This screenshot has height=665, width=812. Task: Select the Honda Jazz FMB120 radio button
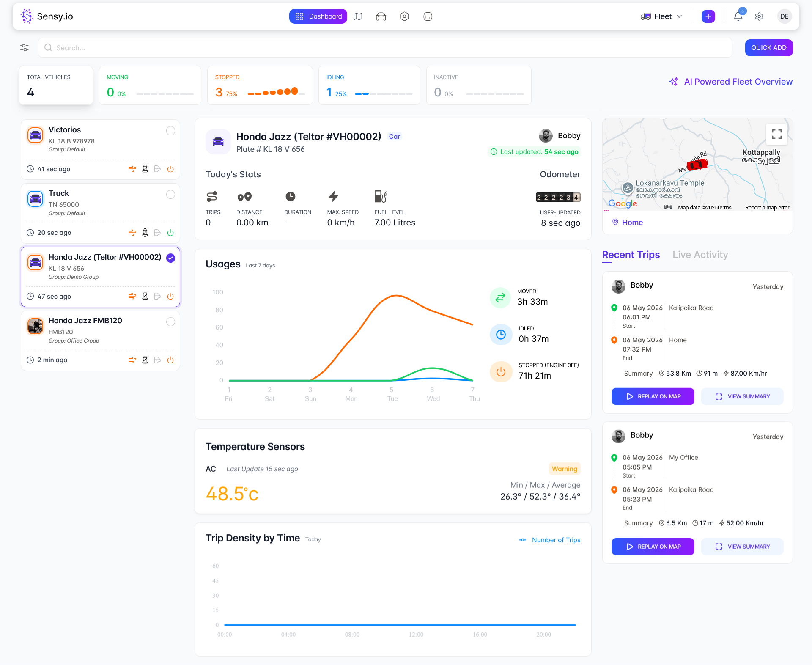tap(170, 322)
